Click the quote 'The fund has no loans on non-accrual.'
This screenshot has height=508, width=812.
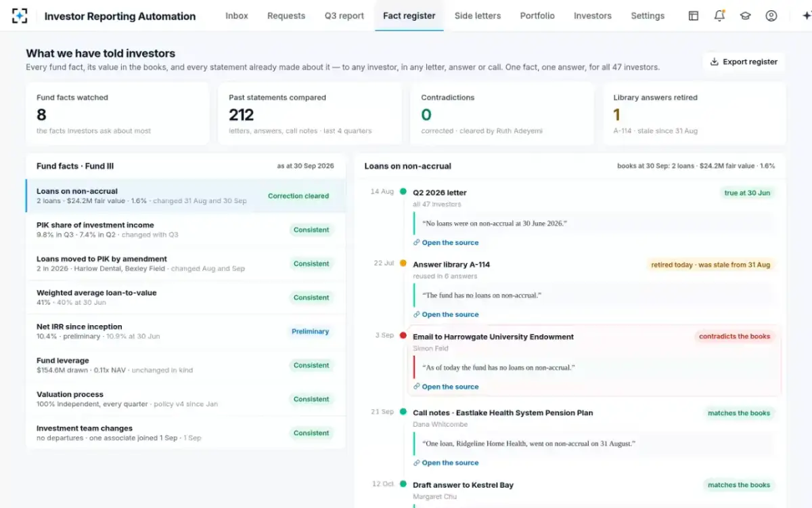[x=482, y=295]
